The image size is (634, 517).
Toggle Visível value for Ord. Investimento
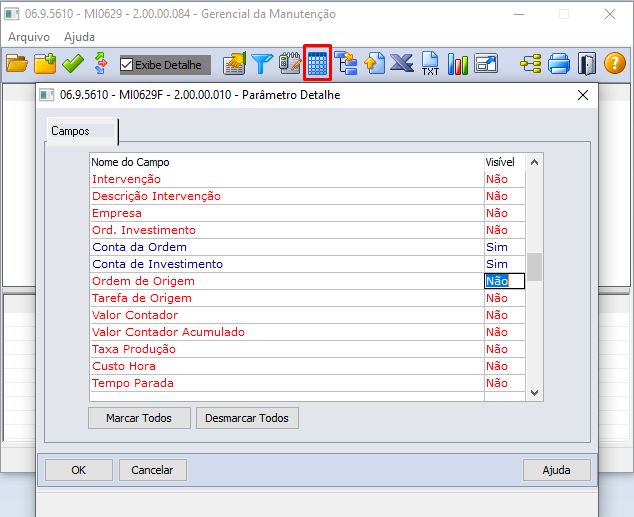504,230
